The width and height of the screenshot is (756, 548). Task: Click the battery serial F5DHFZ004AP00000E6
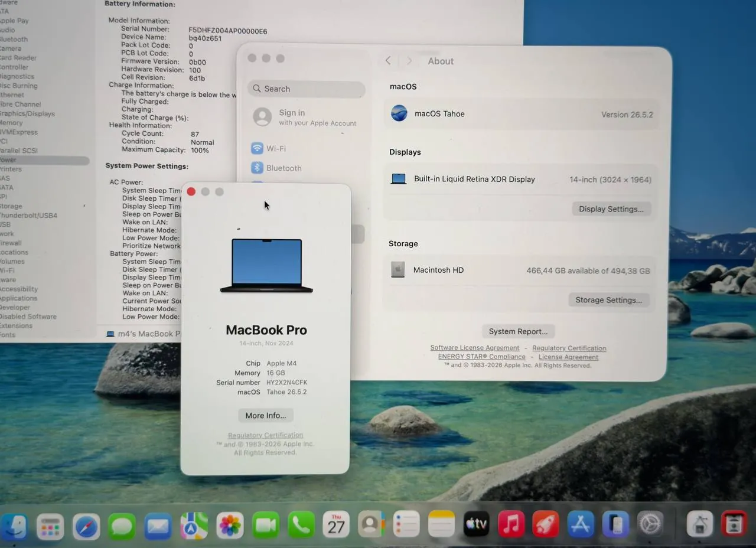click(x=228, y=31)
